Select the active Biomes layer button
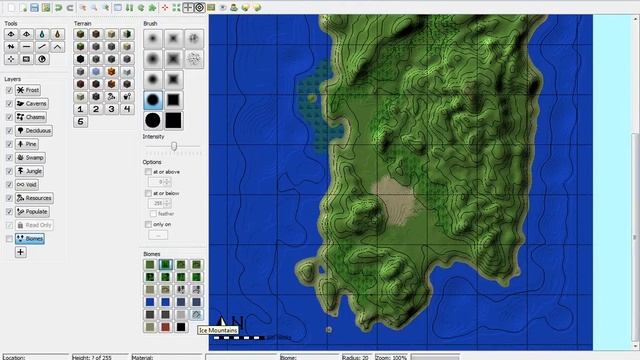640x360 pixels. (30, 239)
